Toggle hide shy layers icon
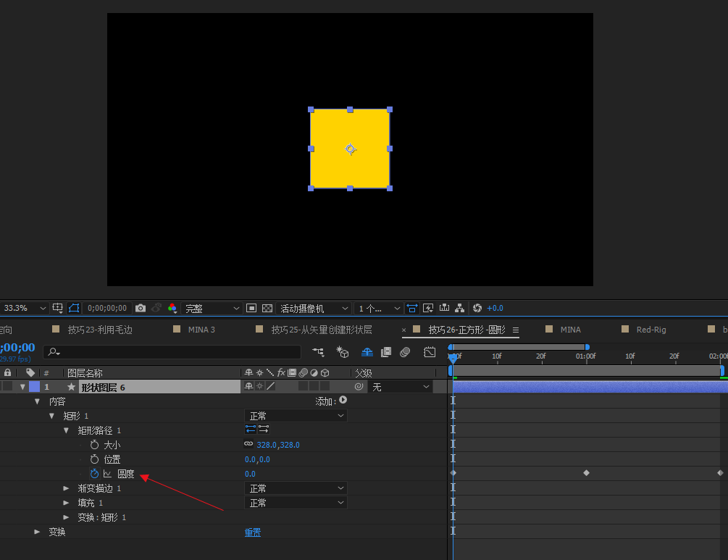 coord(367,352)
